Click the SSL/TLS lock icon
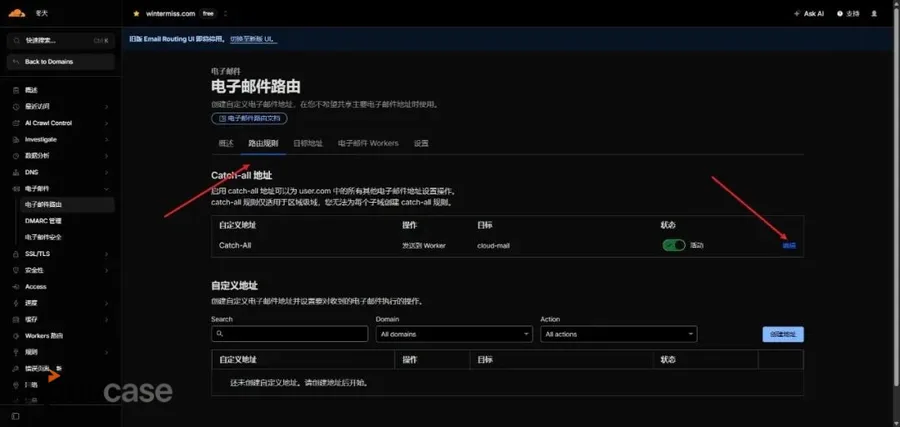 click(15, 254)
